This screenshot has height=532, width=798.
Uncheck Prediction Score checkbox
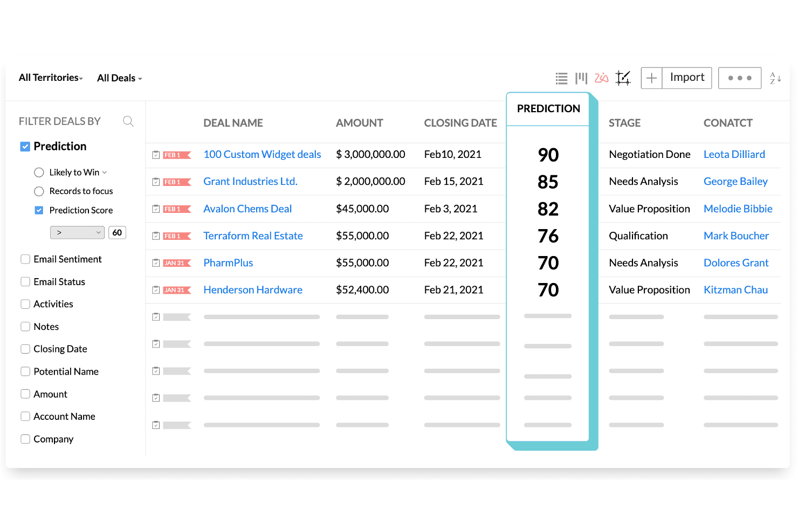[39, 210]
